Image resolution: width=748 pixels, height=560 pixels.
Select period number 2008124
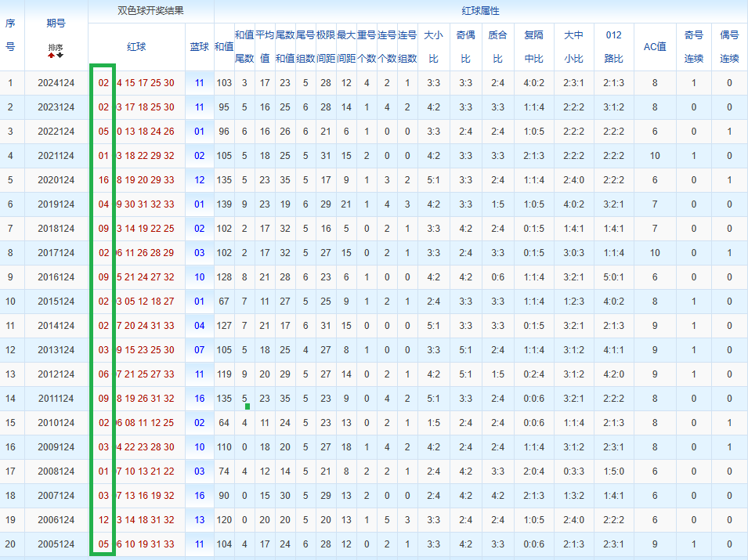point(56,472)
